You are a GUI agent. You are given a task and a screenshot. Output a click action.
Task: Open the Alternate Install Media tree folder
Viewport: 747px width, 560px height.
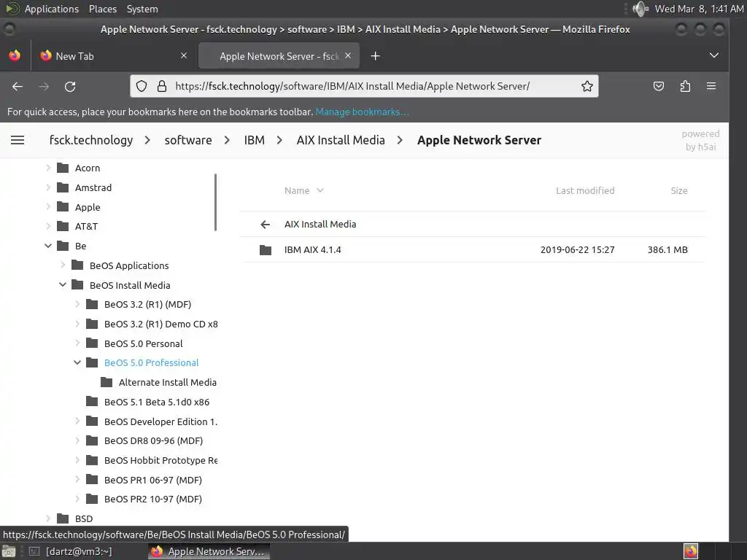point(168,382)
